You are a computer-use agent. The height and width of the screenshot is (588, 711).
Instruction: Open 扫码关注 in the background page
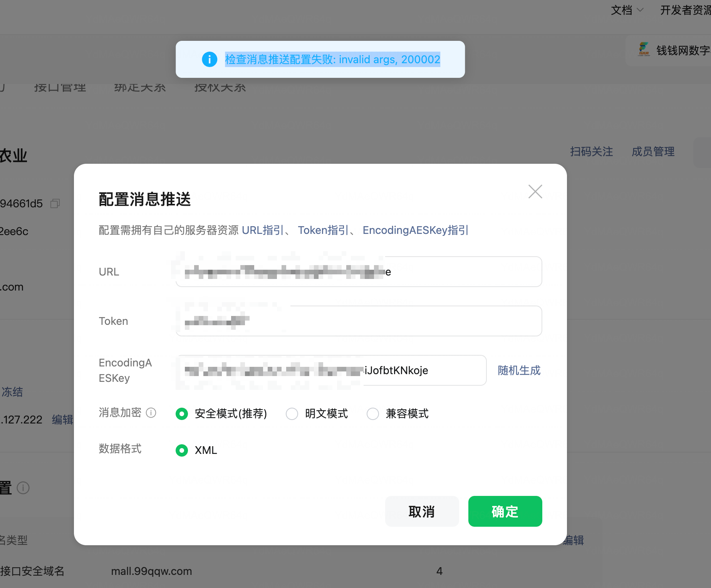coord(592,151)
